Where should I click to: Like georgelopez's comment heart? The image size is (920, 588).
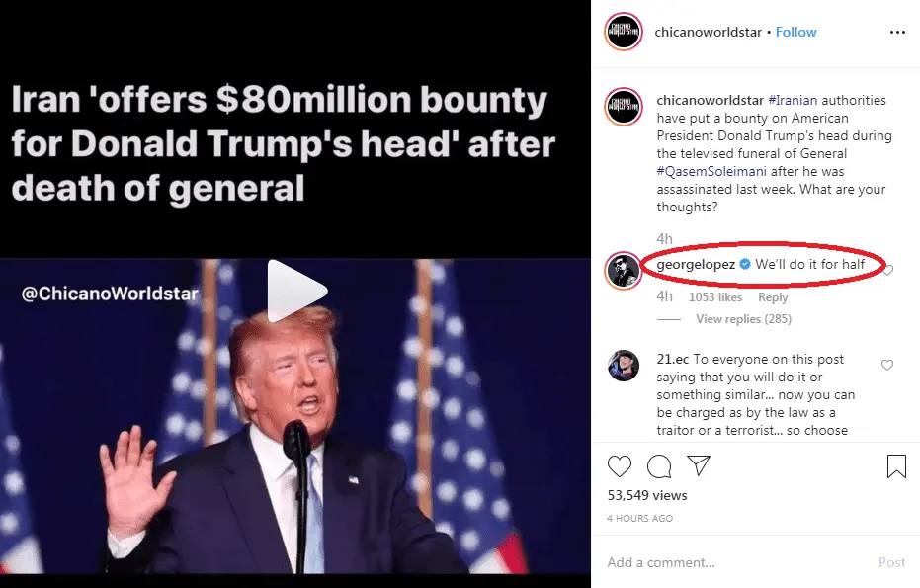click(887, 270)
